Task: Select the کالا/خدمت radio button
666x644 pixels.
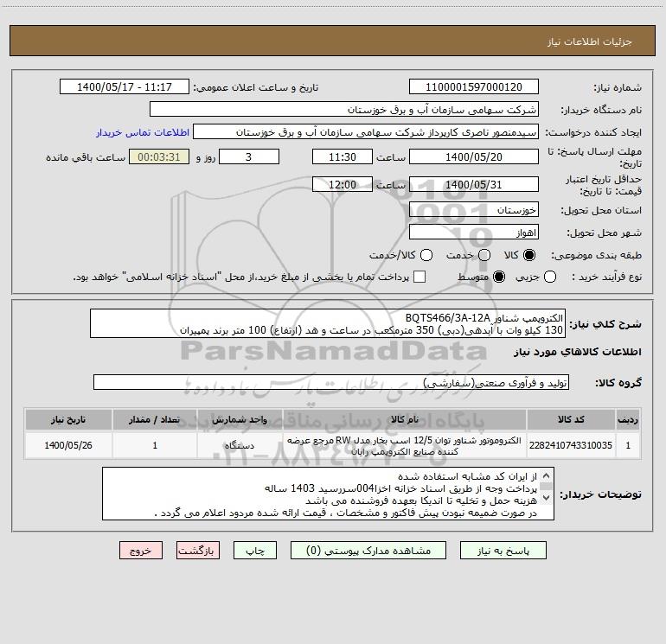Action: [426, 255]
